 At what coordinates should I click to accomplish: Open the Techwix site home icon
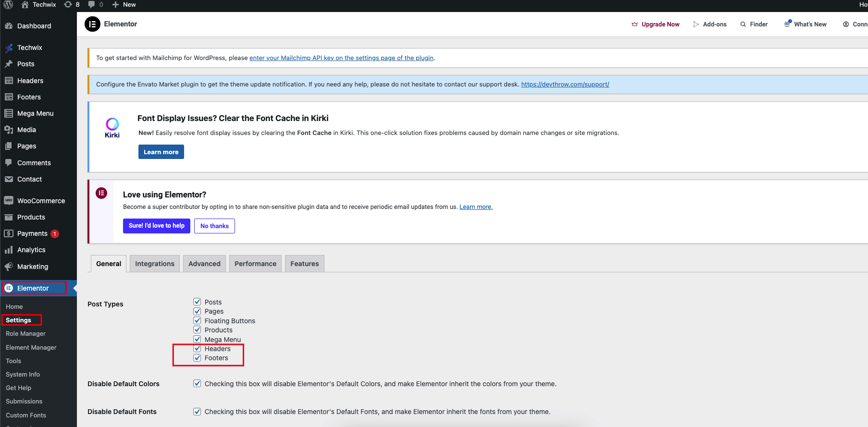(x=25, y=4)
